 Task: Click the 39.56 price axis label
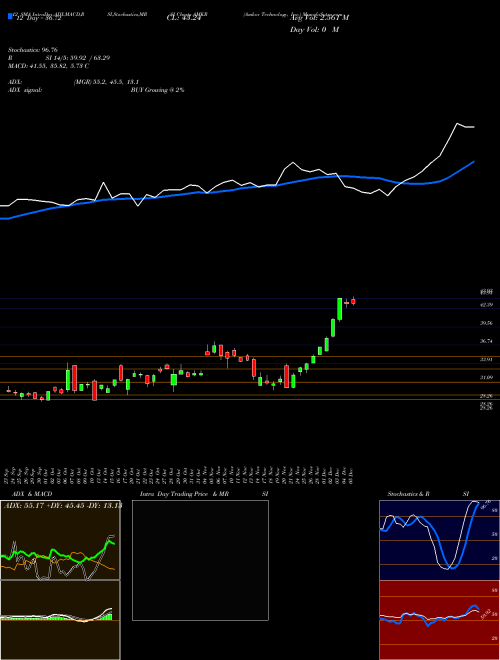coord(486,323)
